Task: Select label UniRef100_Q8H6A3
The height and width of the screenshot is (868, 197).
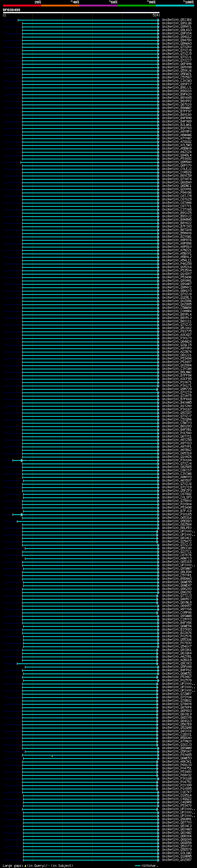Action: (x=177, y=43)
